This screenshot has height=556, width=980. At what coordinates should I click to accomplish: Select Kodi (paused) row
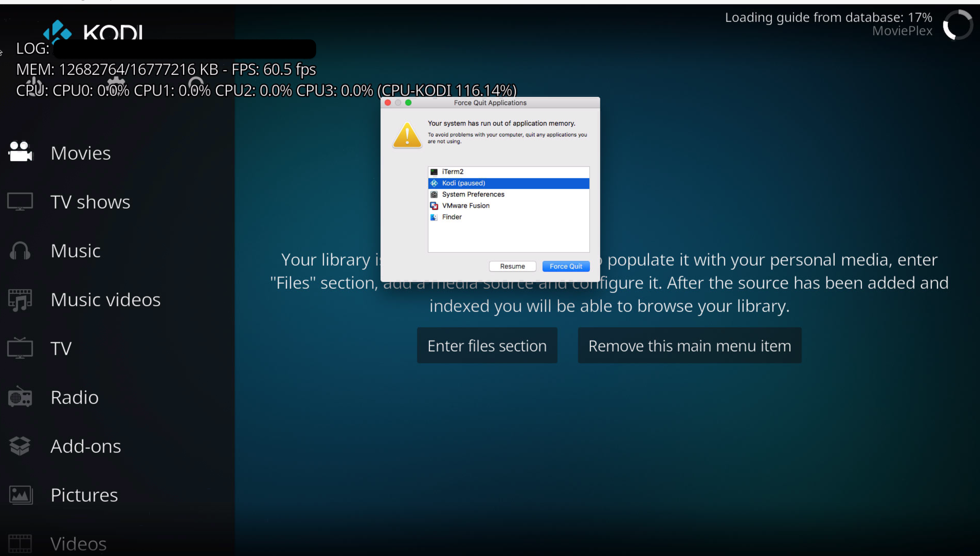(x=508, y=183)
